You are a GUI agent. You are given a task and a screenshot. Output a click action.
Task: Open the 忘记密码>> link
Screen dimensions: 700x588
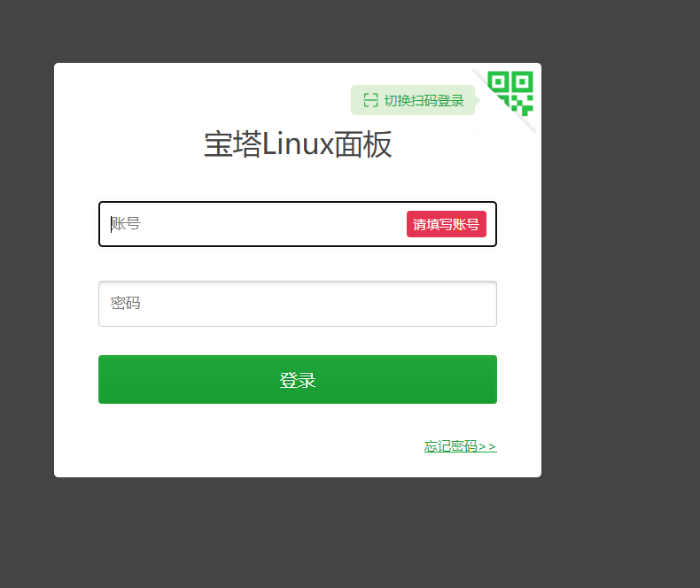460,446
